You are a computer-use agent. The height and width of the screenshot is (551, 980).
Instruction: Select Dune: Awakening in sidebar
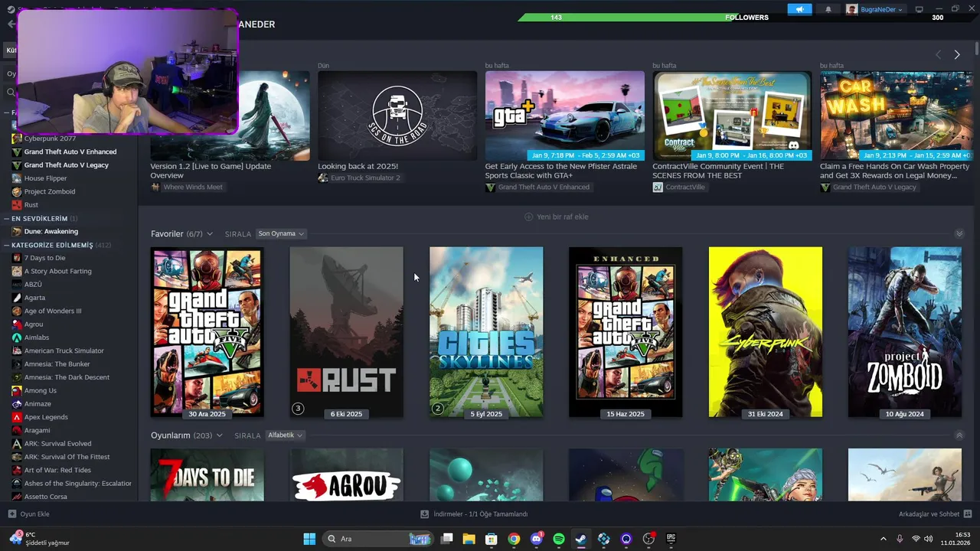coord(51,231)
